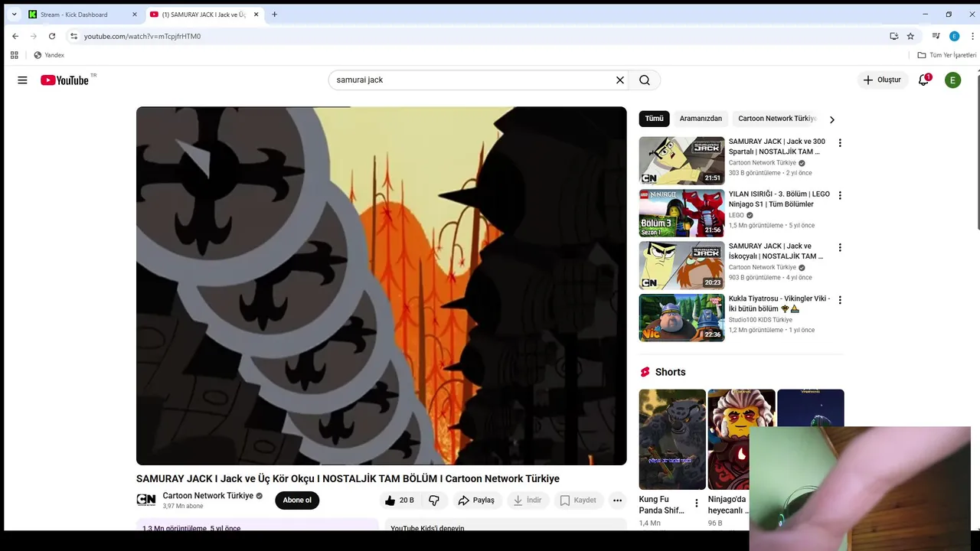Open options for Jack ve İskoçyalı video
The image size is (980, 551).
tap(840, 248)
